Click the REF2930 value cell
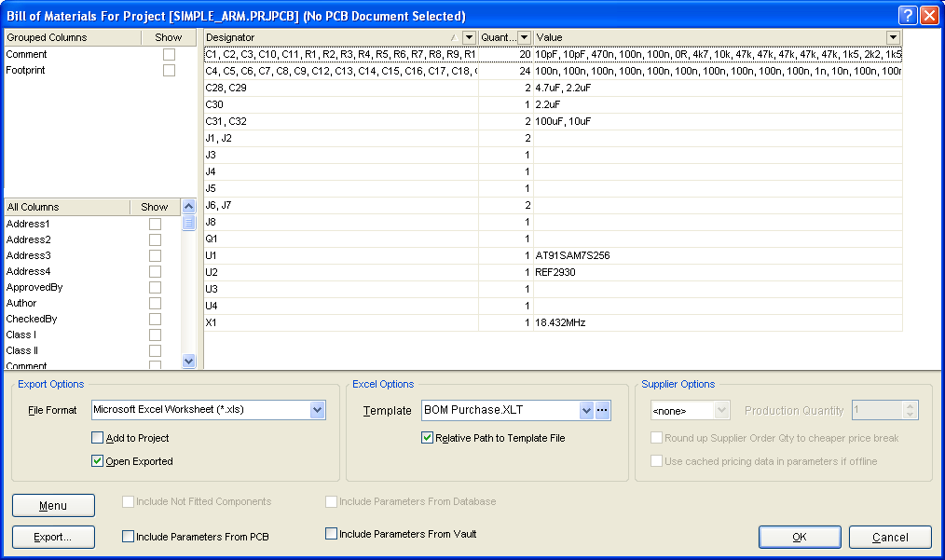The image size is (945, 560). coord(718,272)
